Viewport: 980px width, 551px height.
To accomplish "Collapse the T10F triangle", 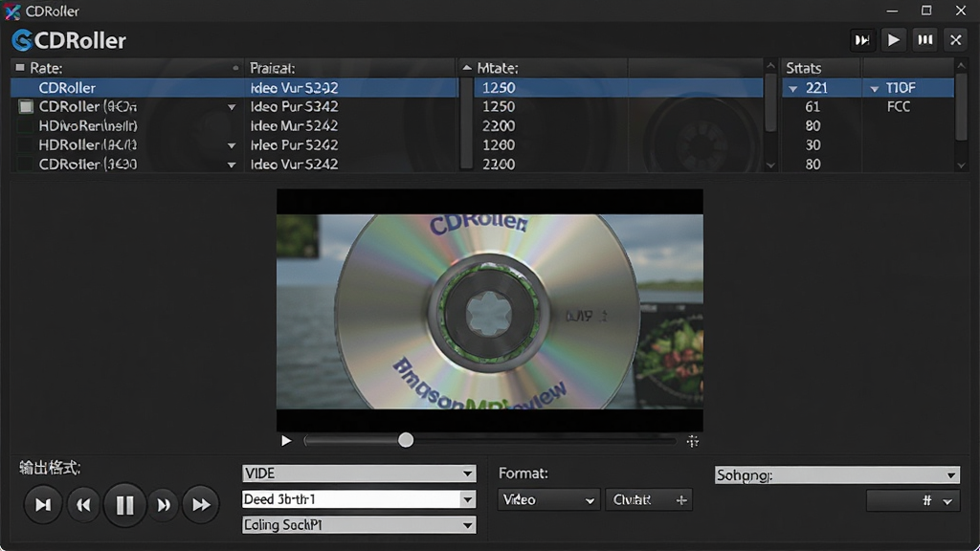I will coord(875,89).
